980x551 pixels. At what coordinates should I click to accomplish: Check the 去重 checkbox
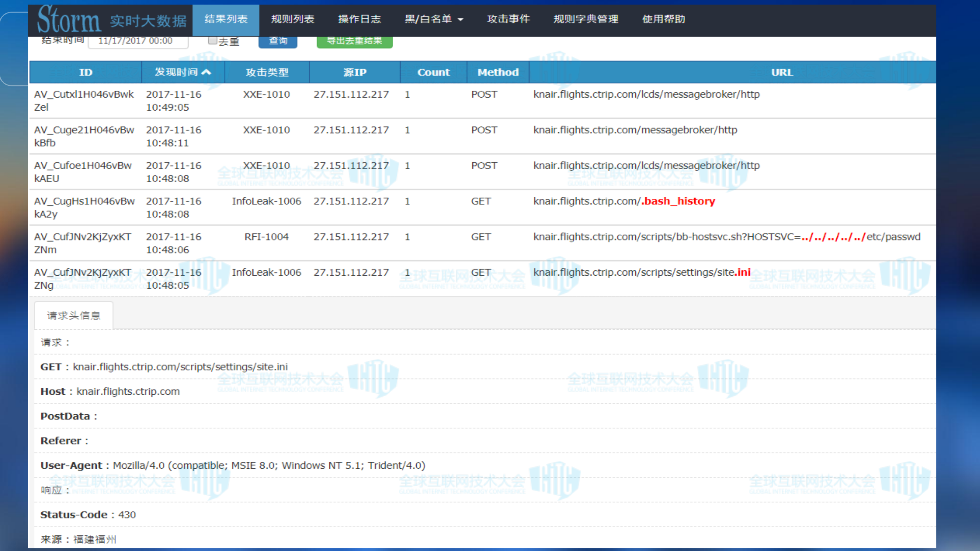(x=212, y=40)
